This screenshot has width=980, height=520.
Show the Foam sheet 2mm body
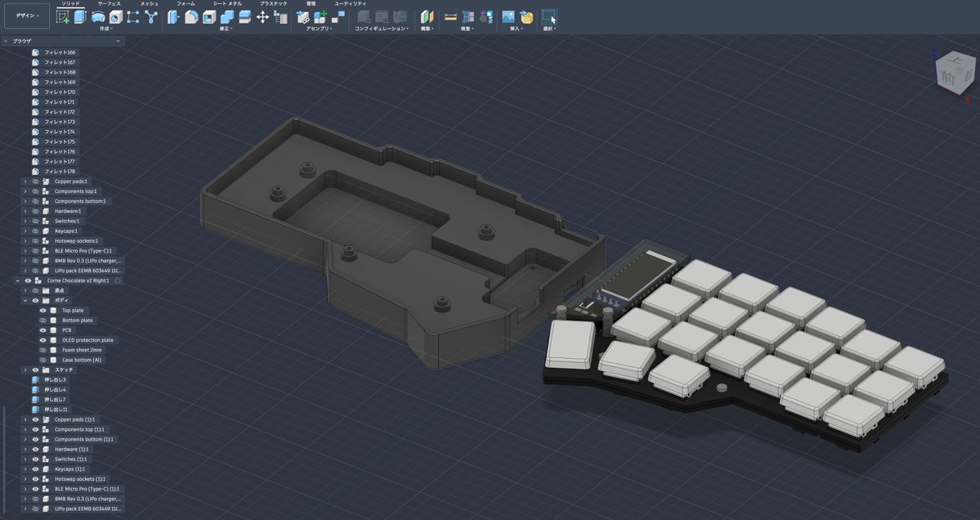pos(43,350)
